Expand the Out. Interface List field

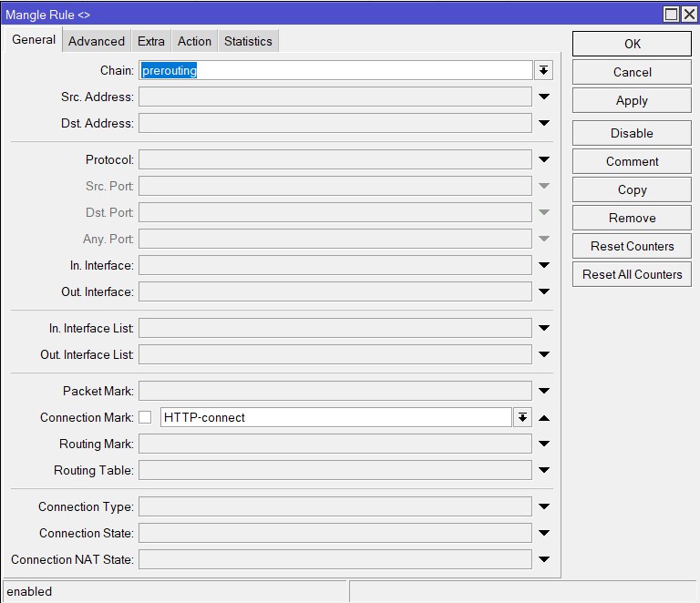click(x=544, y=354)
